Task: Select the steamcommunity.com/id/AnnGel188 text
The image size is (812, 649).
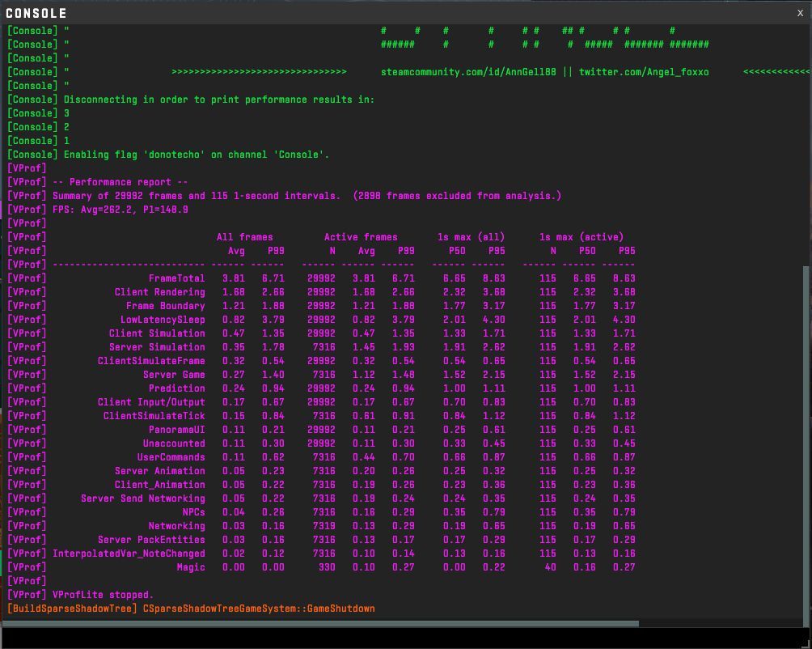Action: click(468, 72)
